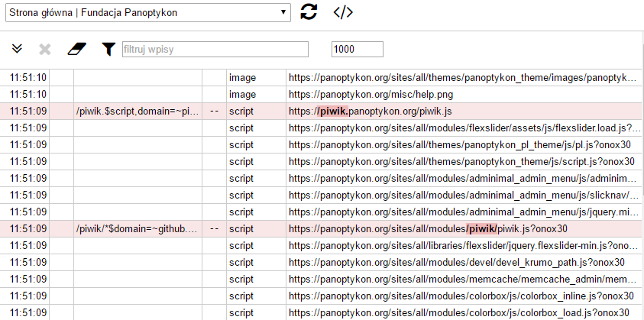This screenshot has width=644, height=320.
Task: Open the /piwik.$script,domain filter cell
Action: coord(138,112)
